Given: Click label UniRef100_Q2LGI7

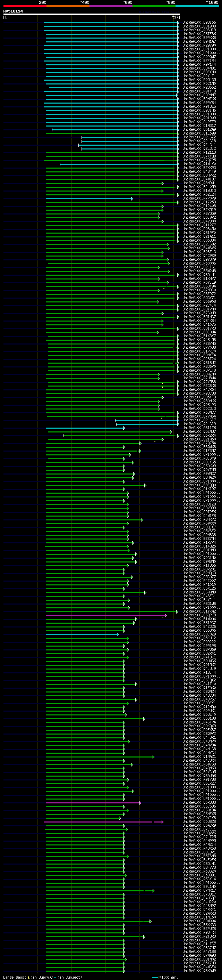Looking at the screenshot, I should (199, 420).
